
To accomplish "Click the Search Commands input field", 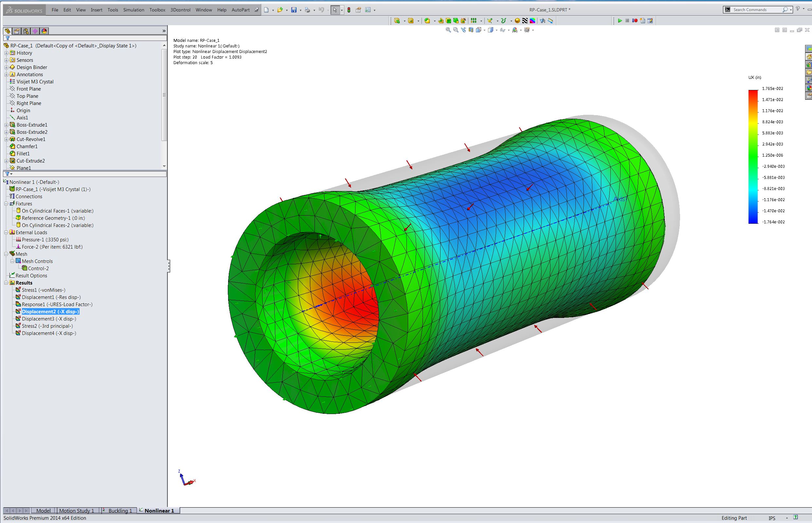I will click(x=757, y=10).
